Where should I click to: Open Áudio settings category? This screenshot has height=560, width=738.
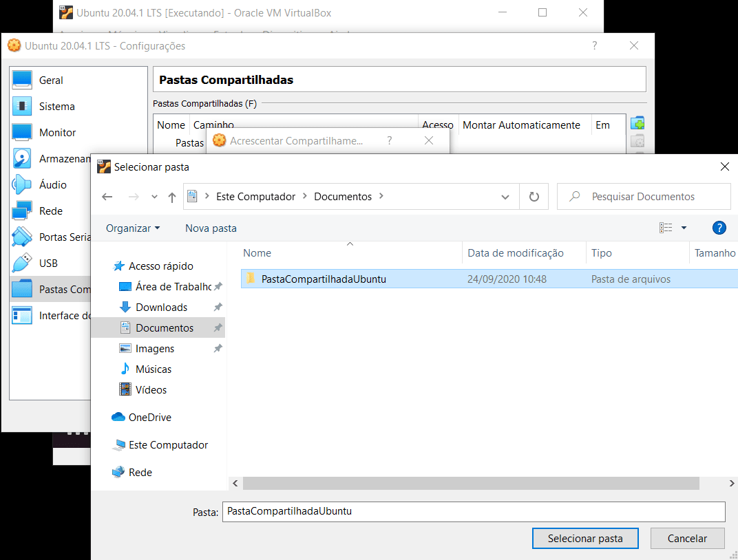pyautogui.click(x=53, y=185)
